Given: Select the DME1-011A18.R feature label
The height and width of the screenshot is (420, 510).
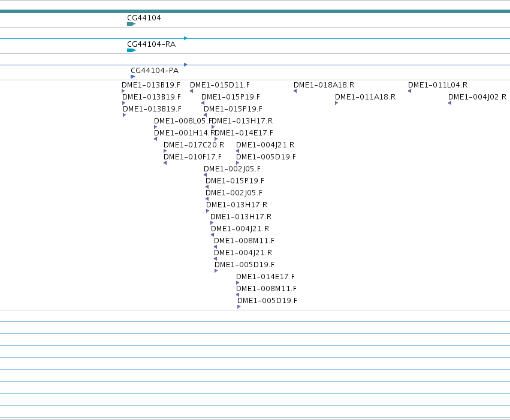Looking at the screenshot, I should 365,97.
